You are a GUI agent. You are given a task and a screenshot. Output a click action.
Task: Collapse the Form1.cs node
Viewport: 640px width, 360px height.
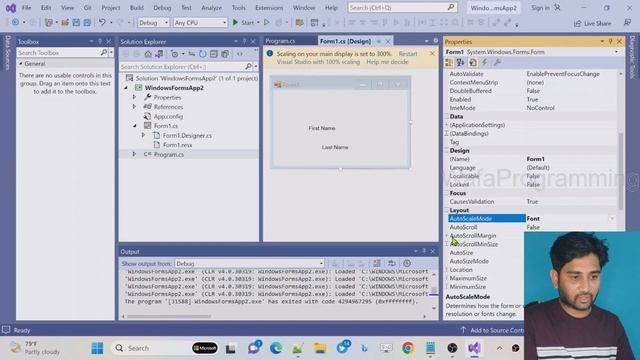(134, 126)
